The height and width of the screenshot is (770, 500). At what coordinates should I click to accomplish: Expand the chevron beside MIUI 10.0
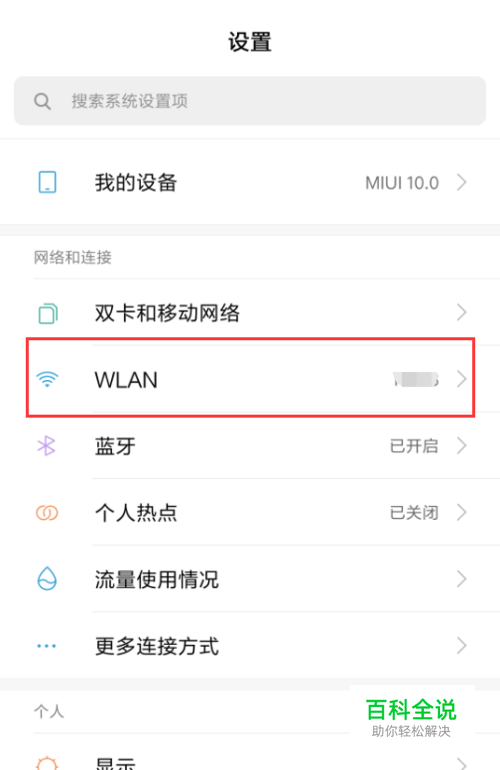click(462, 183)
